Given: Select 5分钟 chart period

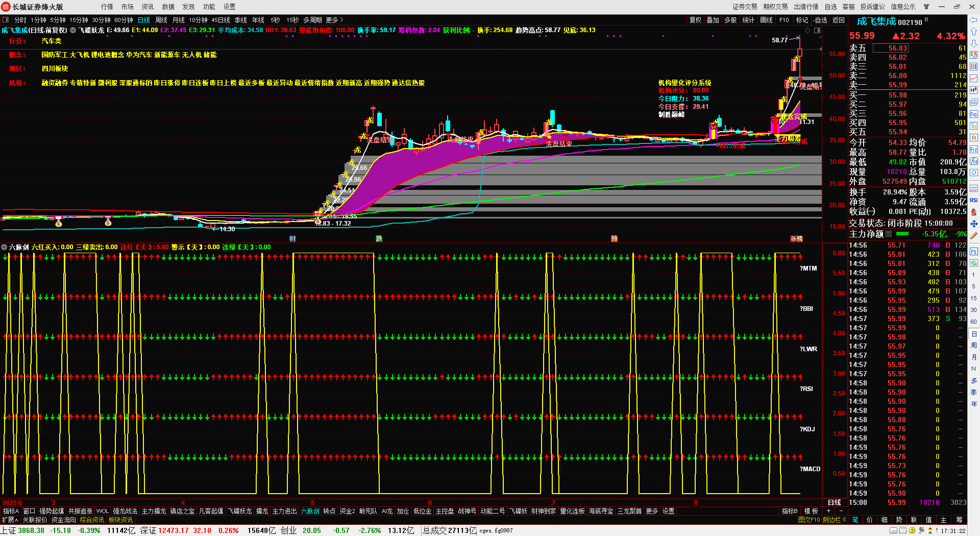Looking at the screenshot, I should [x=58, y=20].
